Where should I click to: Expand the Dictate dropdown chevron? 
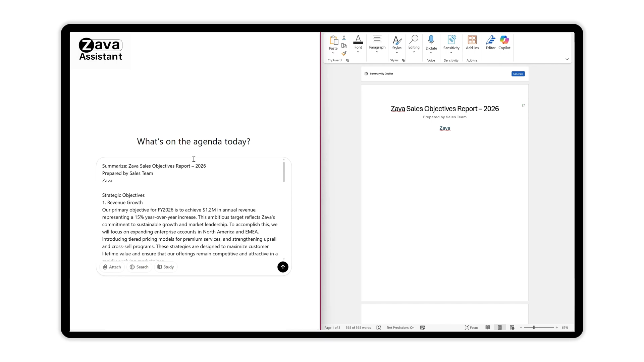pyautogui.click(x=431, y=53)
